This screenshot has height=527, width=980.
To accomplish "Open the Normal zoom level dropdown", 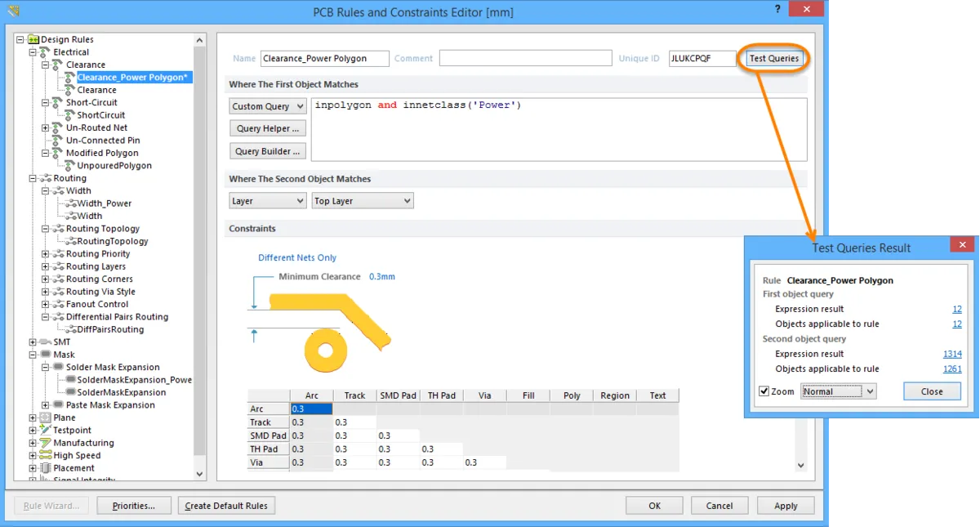I will (x=838, y=391).
